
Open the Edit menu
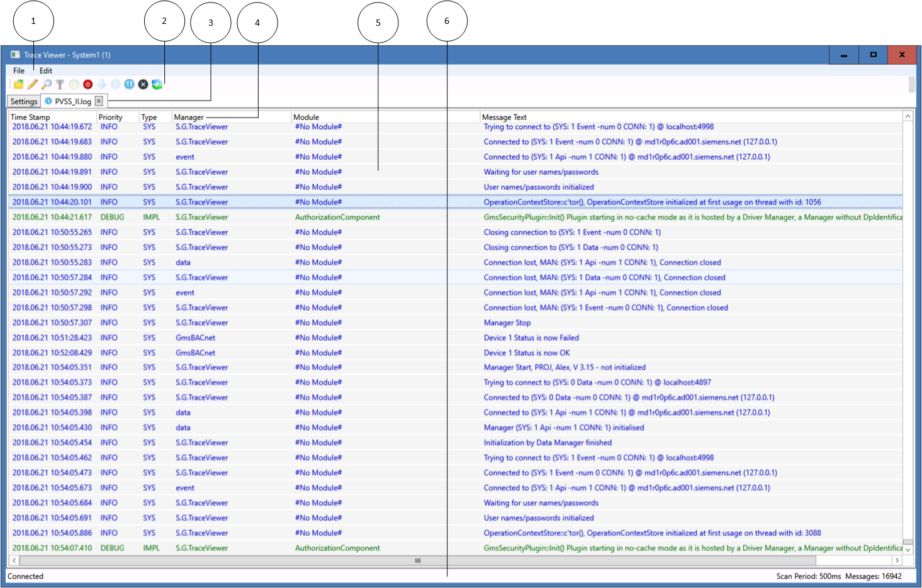point(46,70)
